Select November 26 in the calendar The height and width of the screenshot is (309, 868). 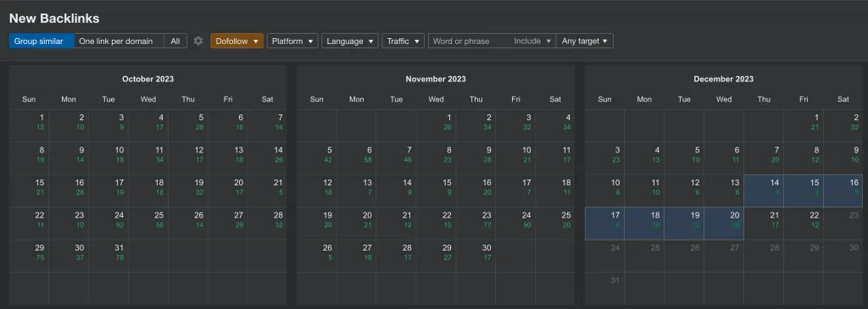tap(317, 256)
